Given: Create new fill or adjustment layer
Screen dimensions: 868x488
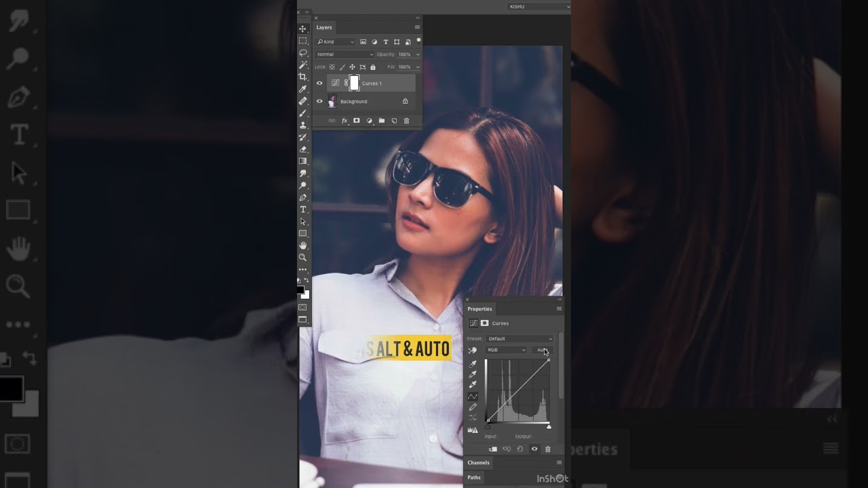Looking at the screenshot, I should tap(370, 121).
